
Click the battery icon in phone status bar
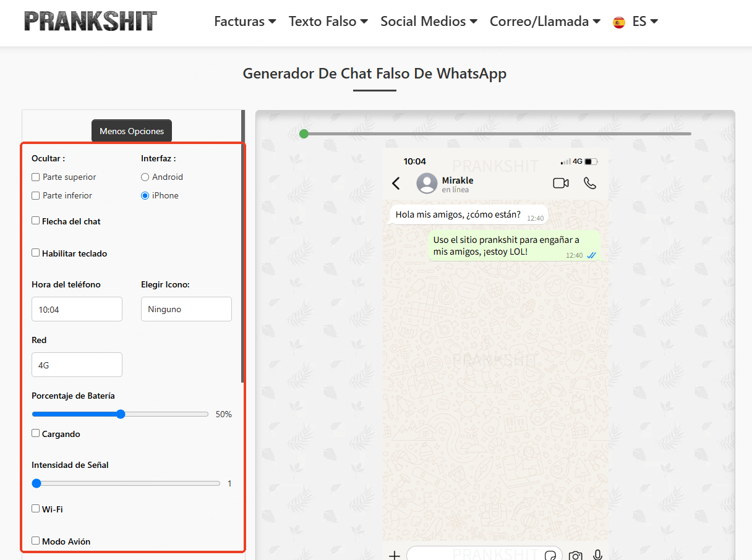click(591, 161)
